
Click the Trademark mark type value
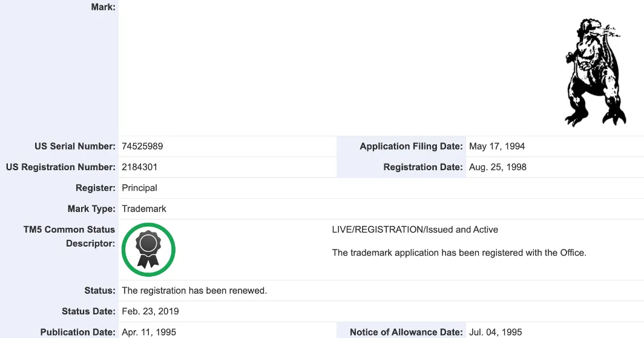point(144,209)
